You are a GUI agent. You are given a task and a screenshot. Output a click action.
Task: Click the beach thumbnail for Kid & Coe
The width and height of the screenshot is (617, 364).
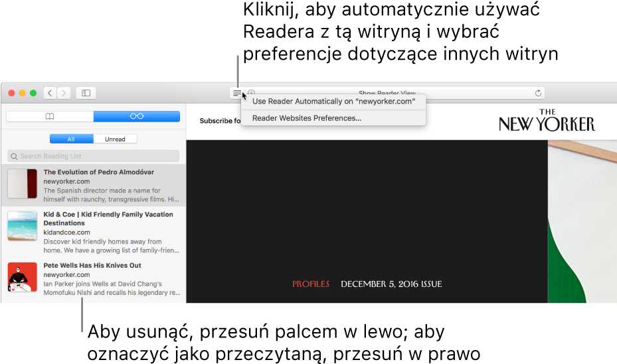tap(23, 226)
